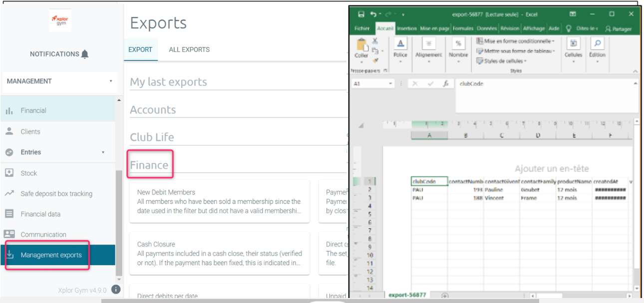Click the Copy icon in Excel ribbon
The height and width of the screenshot is (303, 644).
tap(375, 50)
